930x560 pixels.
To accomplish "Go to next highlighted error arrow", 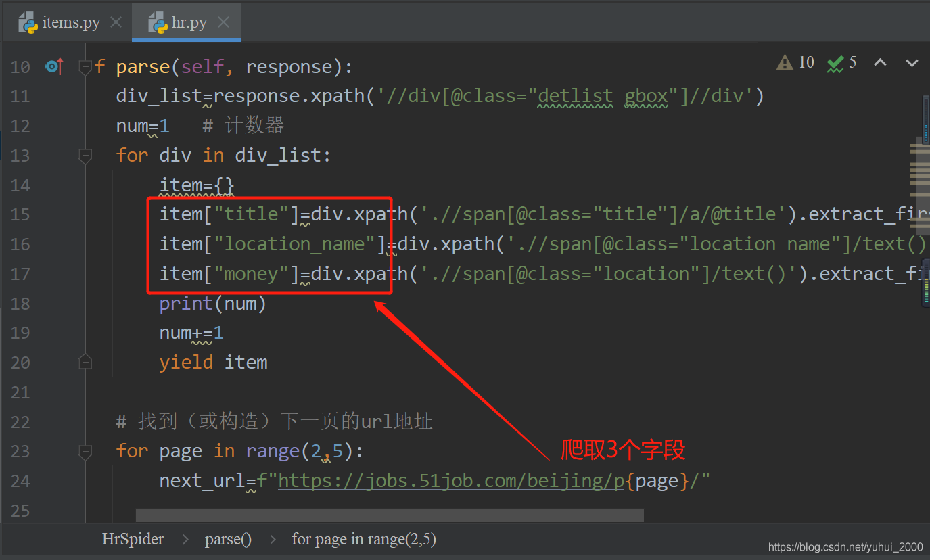I will pos(912,63).
